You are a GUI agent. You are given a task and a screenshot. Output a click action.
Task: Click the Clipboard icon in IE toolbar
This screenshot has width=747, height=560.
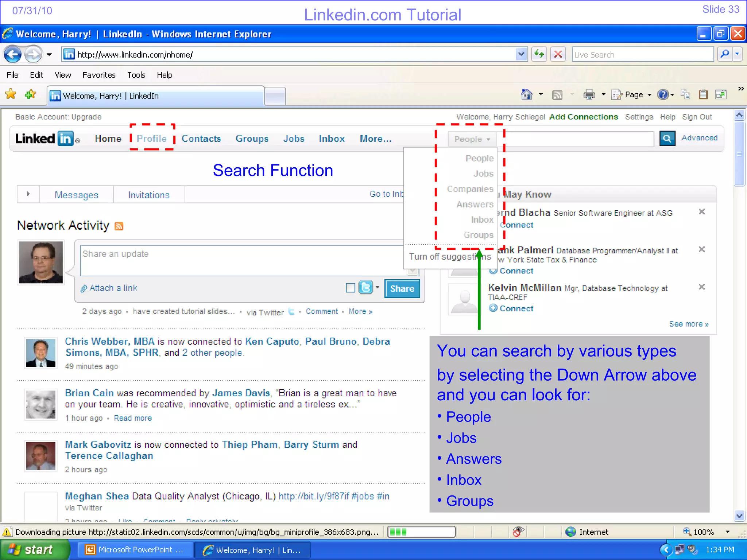click(703, 95)
